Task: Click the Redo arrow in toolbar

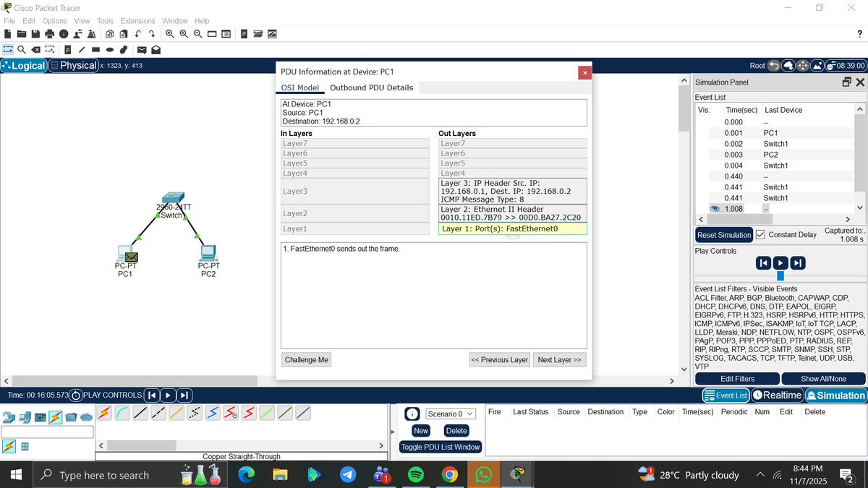Action: coord(152,34)
